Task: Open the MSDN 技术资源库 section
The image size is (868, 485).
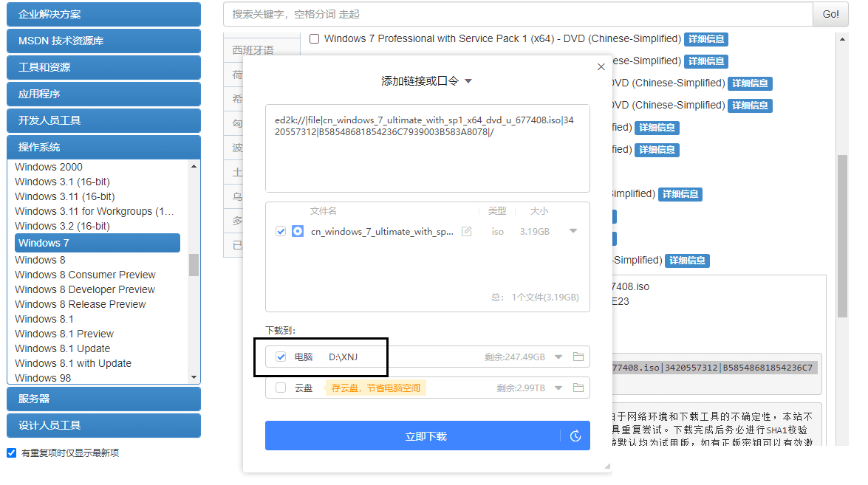Action: (103, 41)
